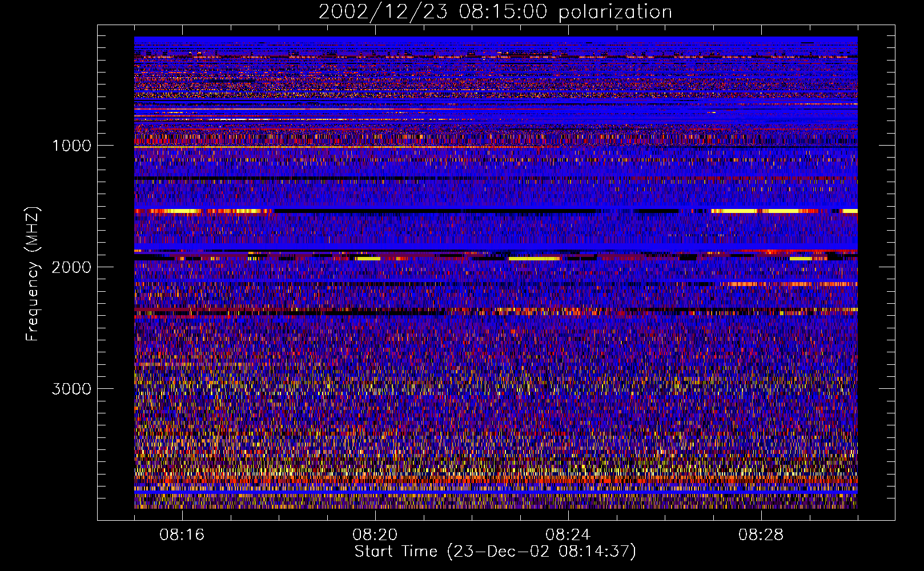Click the plot title '2002/12/23 08:15:00 polarization'
Viewport: 924px width, 571px height.
click(495, 12)
